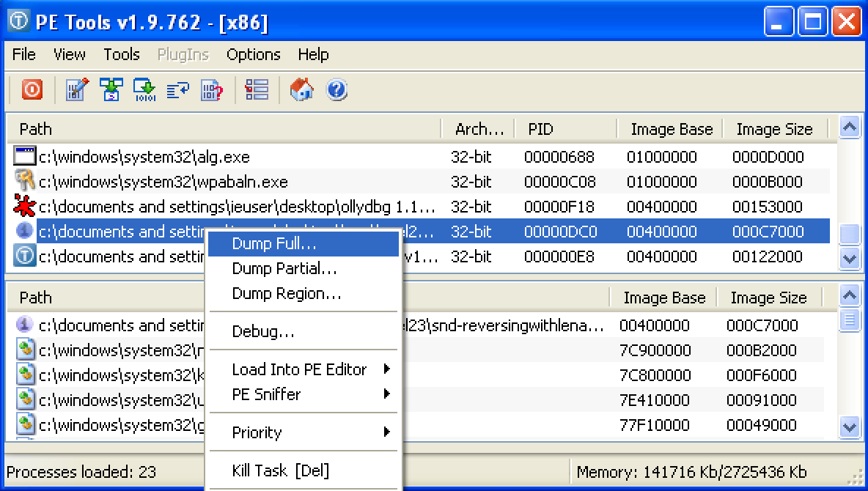Click the module icon for base 77F10000
Screen dimensions: 868x491
(x=24, y=424)
